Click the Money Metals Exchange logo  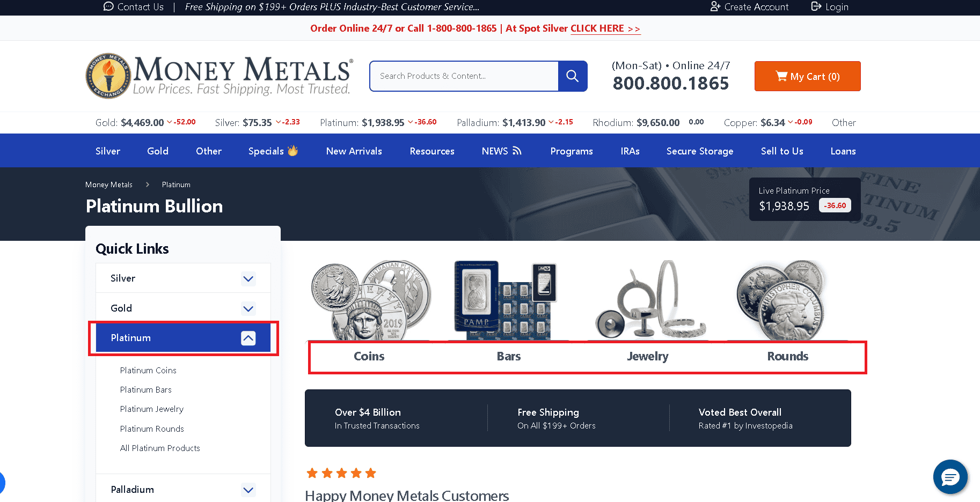pos(219,76)
